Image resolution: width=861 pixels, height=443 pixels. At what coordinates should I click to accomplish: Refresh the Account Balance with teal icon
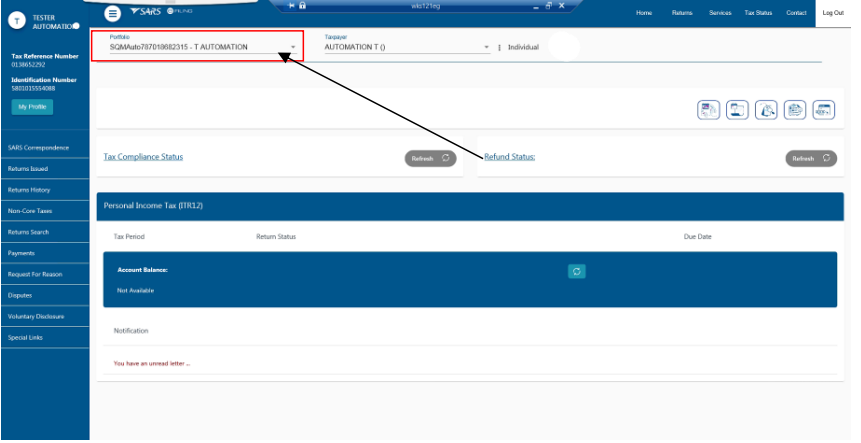click(576, 271)
